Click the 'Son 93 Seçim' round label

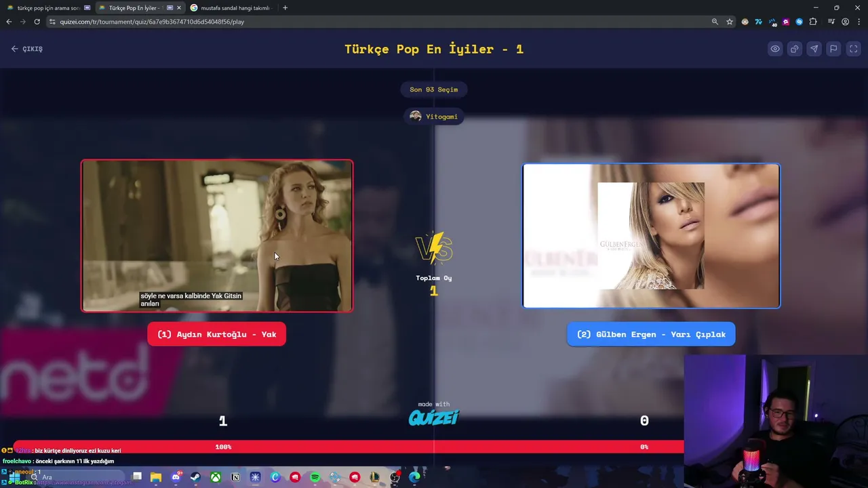click(x=434, y=89)
